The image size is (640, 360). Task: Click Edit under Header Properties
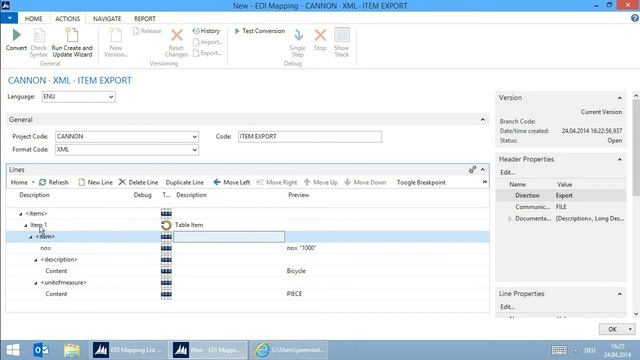pos(507,173)
